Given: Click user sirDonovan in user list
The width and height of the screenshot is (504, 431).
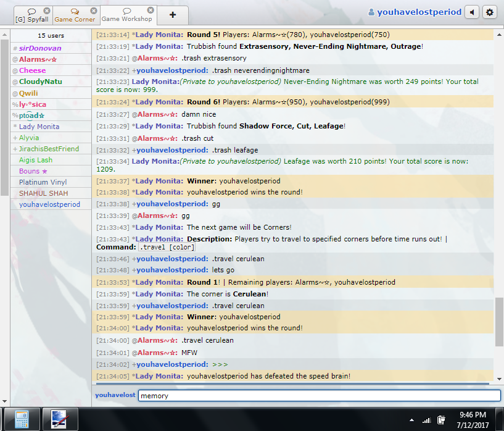Looking at the screenshot, I should click(51, 48).
